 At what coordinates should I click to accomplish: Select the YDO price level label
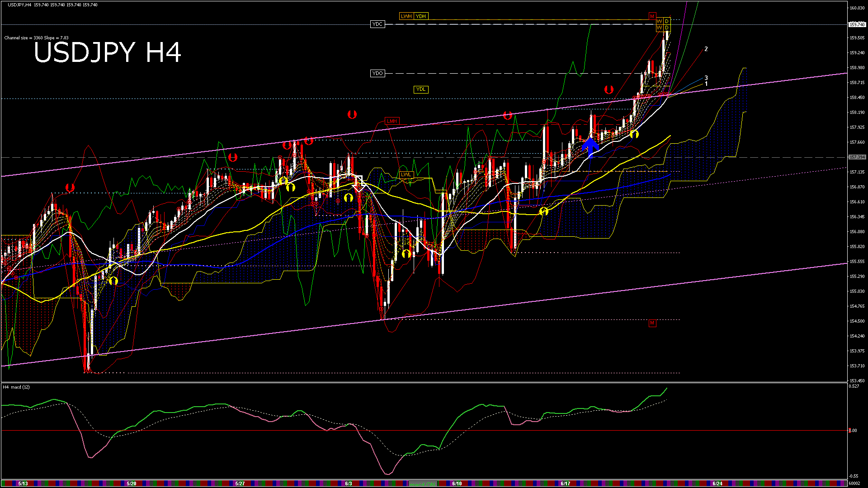pyautogui.click(x=377, y=73)
